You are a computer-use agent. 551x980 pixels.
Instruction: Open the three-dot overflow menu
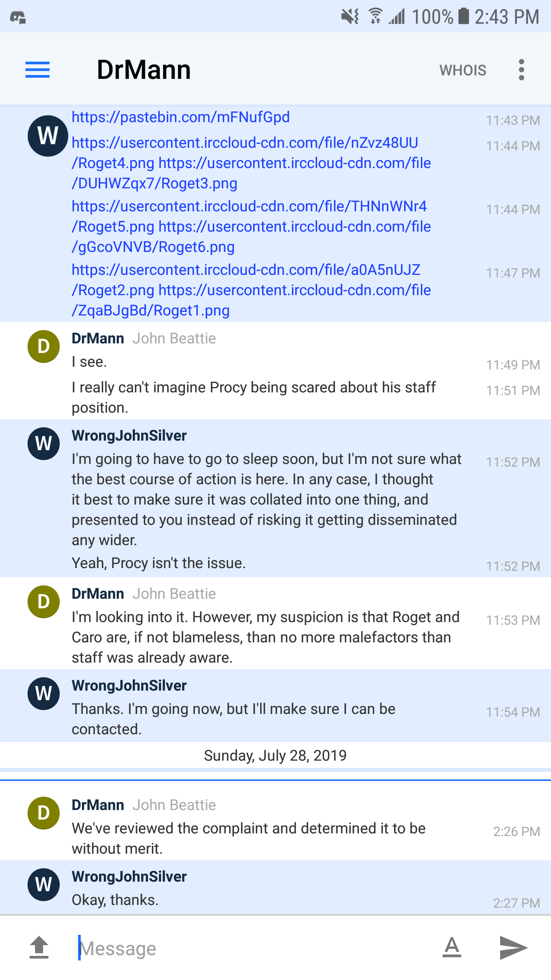coord(521,70)
